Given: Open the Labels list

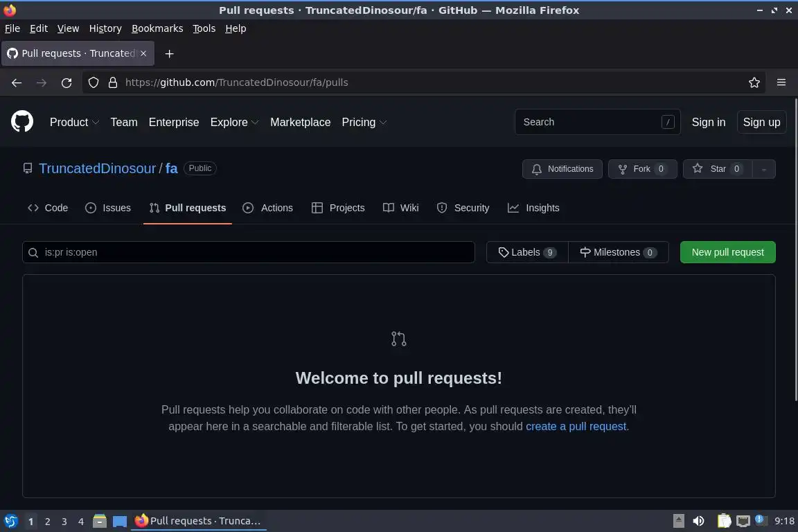Looking at the screenshot, I should pos(527,253).
